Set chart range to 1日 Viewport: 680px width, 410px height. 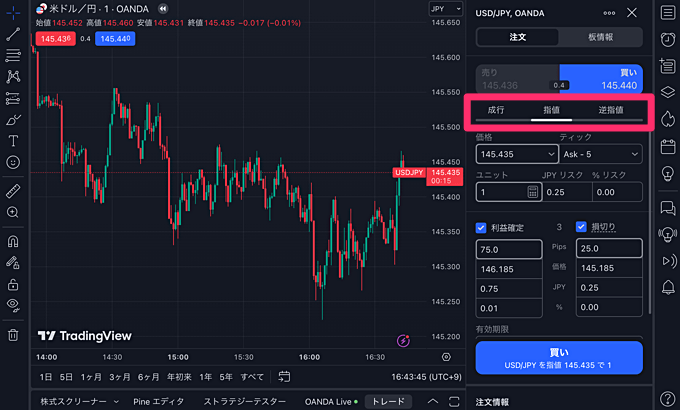click(x=46, y=377)
